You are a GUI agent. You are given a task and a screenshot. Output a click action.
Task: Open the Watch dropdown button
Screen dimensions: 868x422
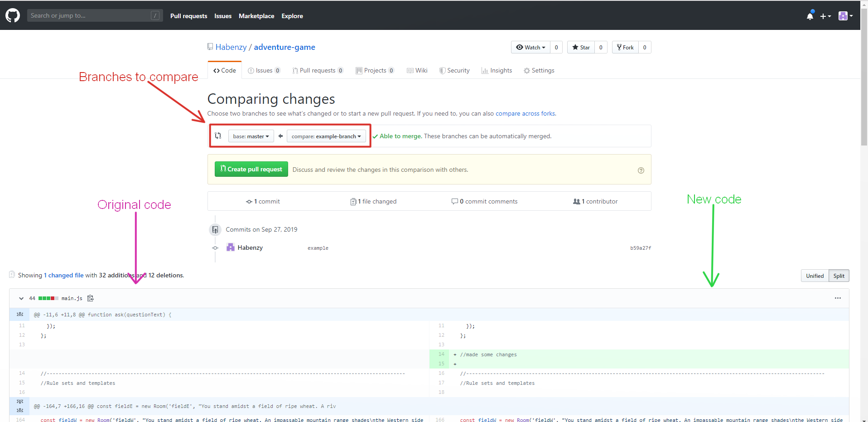(530, 47)
